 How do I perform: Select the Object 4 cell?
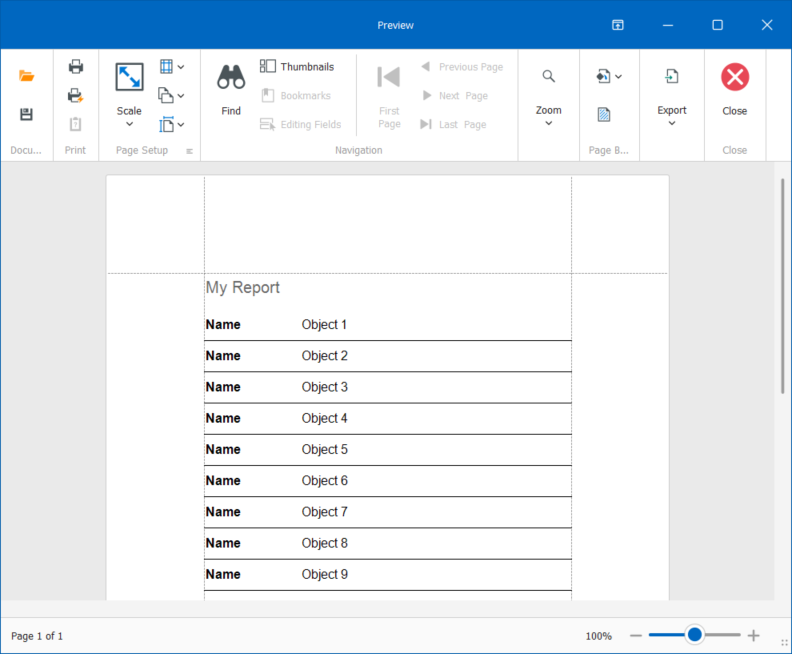(325, 418)
